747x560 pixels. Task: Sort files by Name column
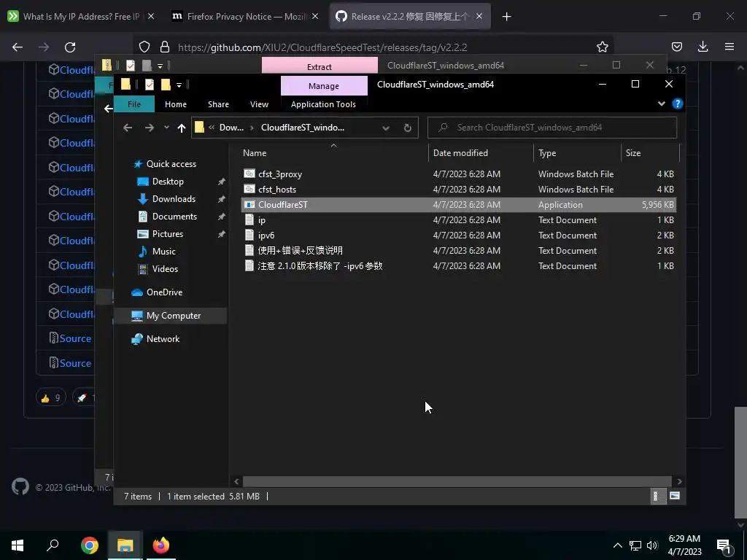[333, 153]
